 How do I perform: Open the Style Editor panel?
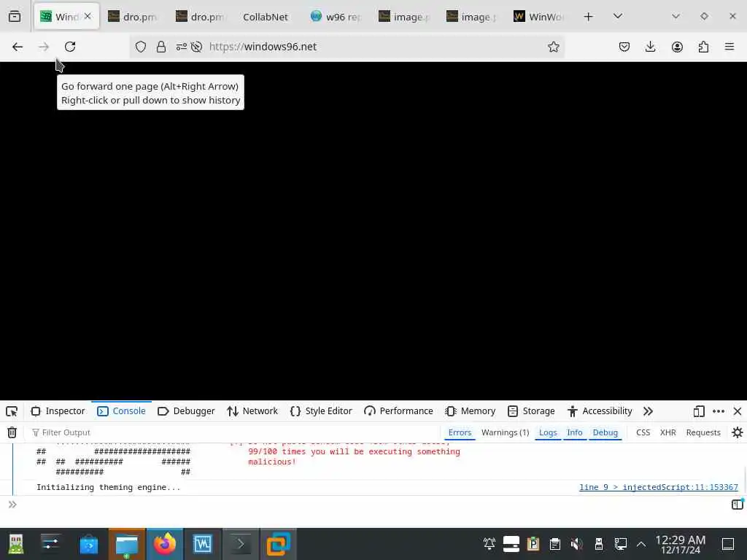pyautogui.click(x=321, y=411)
